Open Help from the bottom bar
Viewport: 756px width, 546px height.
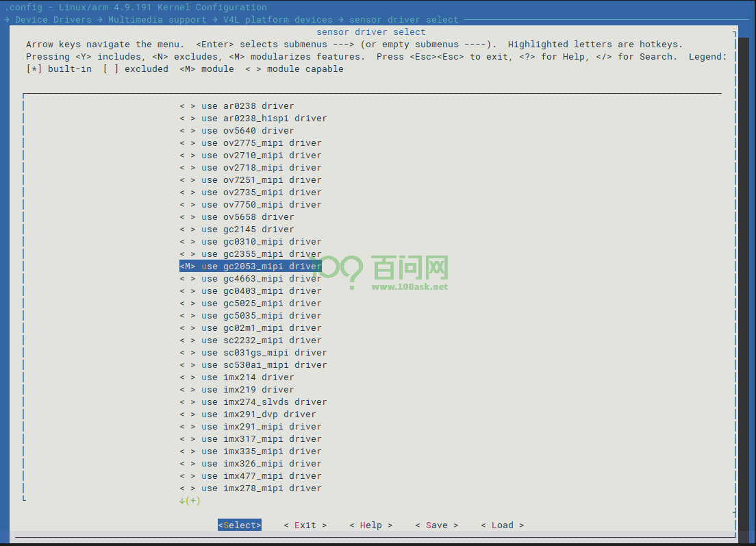[370, 525]
